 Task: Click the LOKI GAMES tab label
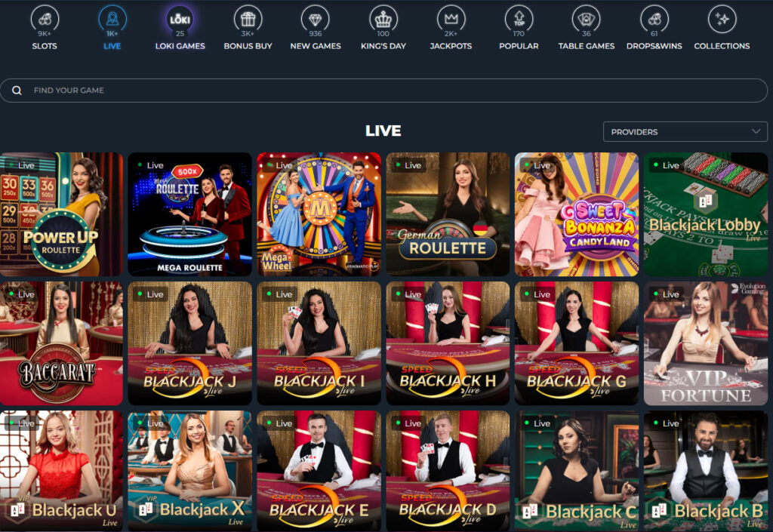(180, 46)
